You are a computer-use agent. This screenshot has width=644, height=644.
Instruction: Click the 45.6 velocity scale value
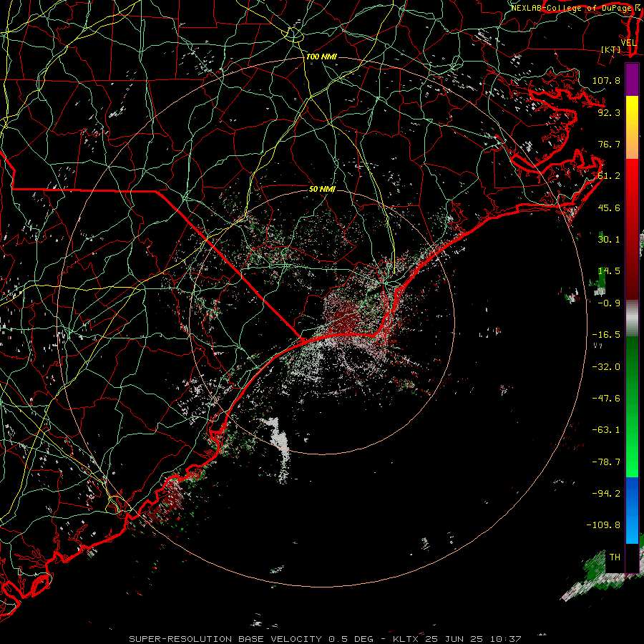point(609,208)
